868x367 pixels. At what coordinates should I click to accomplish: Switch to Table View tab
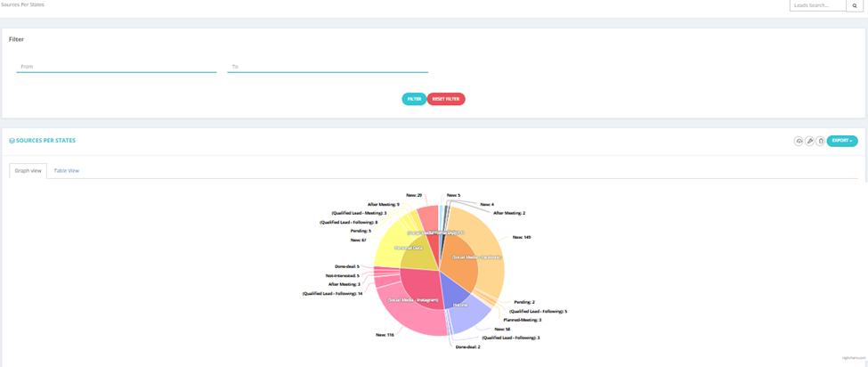coord(67,170)
